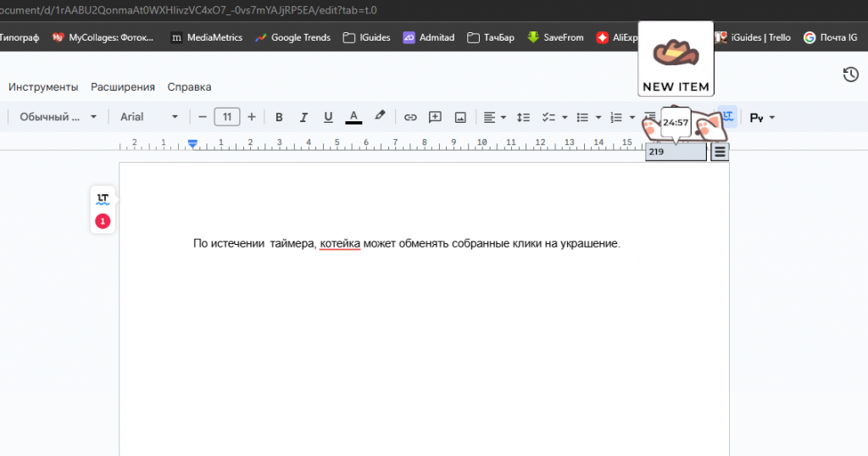This screenshot has width=868, height=456.
Task: Increase the font size with plus
Action: [x=251, y=117]
